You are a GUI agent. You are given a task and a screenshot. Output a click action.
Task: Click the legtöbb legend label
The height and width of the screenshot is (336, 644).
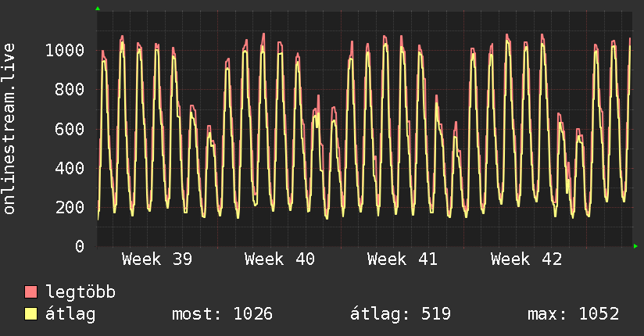[x=80, y=292]
